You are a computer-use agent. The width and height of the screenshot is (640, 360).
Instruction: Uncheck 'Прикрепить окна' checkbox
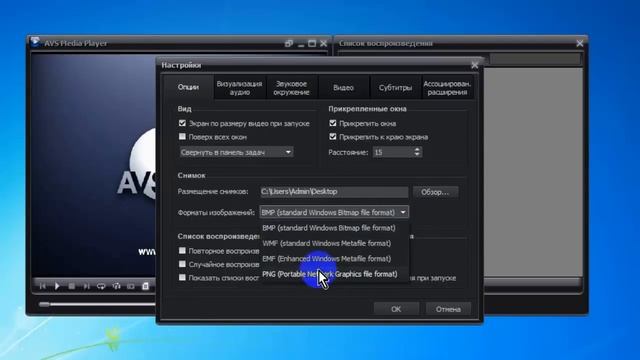click(x=333, y=123)
